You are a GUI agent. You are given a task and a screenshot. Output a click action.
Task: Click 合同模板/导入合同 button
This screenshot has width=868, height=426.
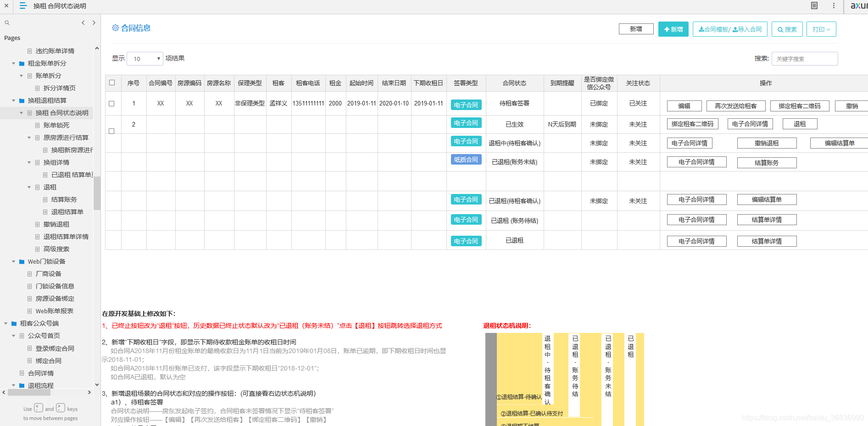[x=730, y=29]
